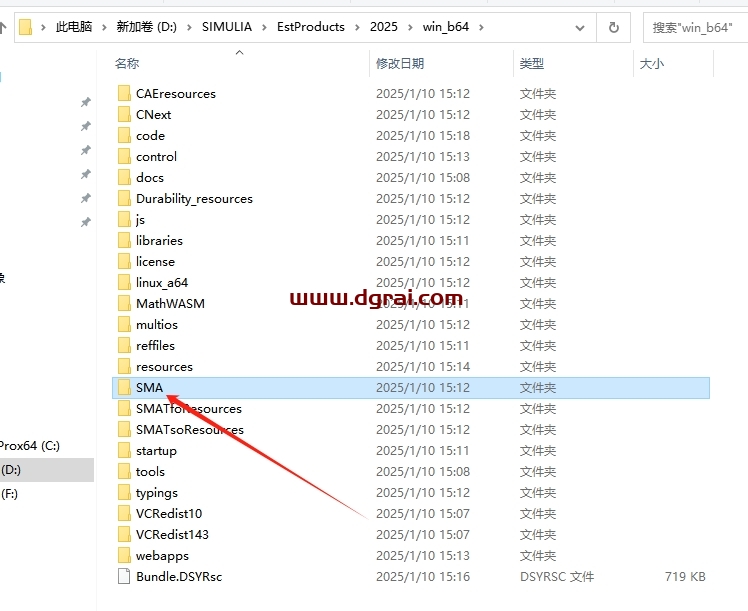Click the js folder icon

[x=124, y=219]
